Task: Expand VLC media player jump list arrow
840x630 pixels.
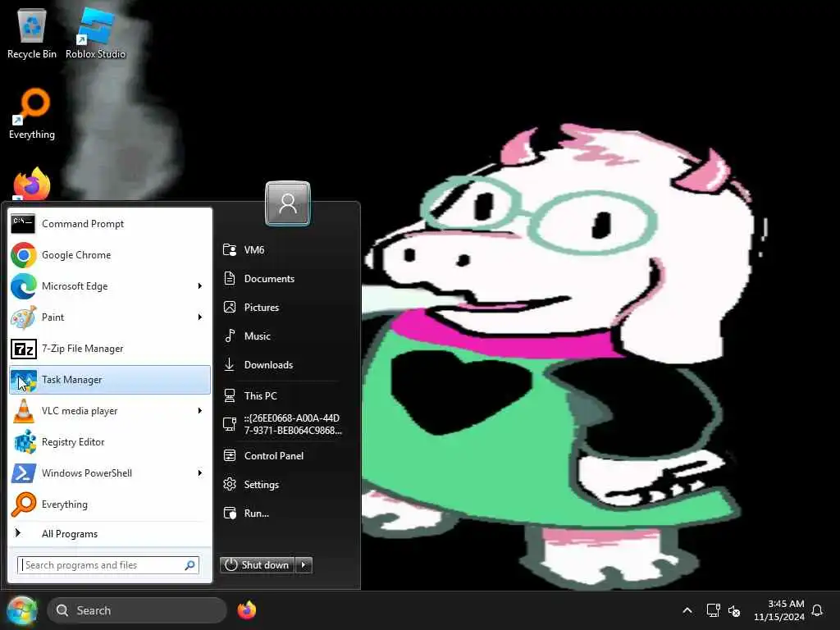Action: (200, 411)
